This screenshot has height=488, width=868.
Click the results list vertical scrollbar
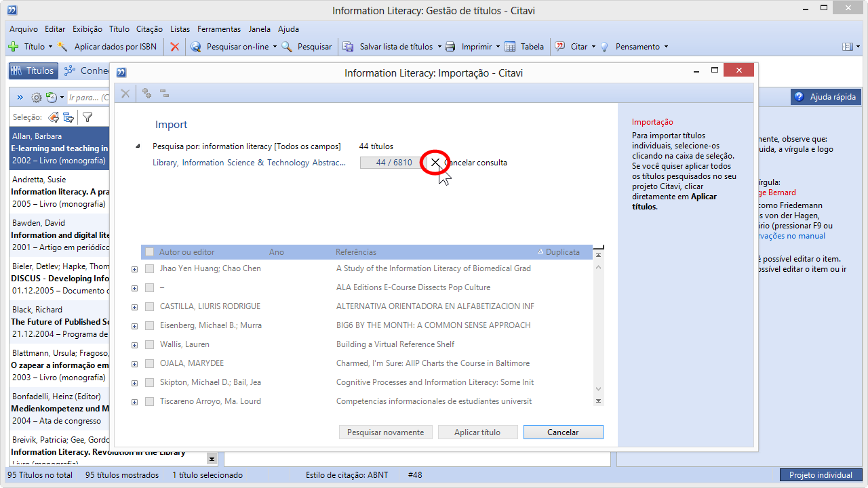[598, 328]
